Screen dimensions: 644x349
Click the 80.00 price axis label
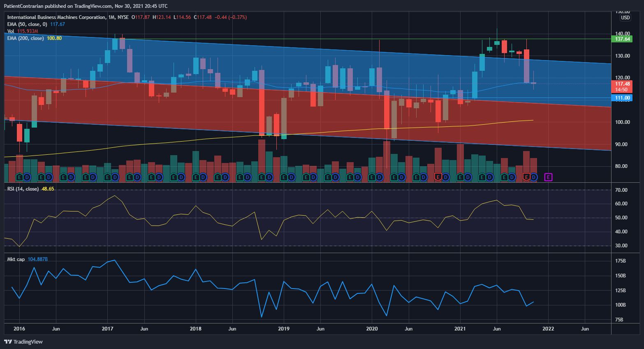[x=622, y=166]
